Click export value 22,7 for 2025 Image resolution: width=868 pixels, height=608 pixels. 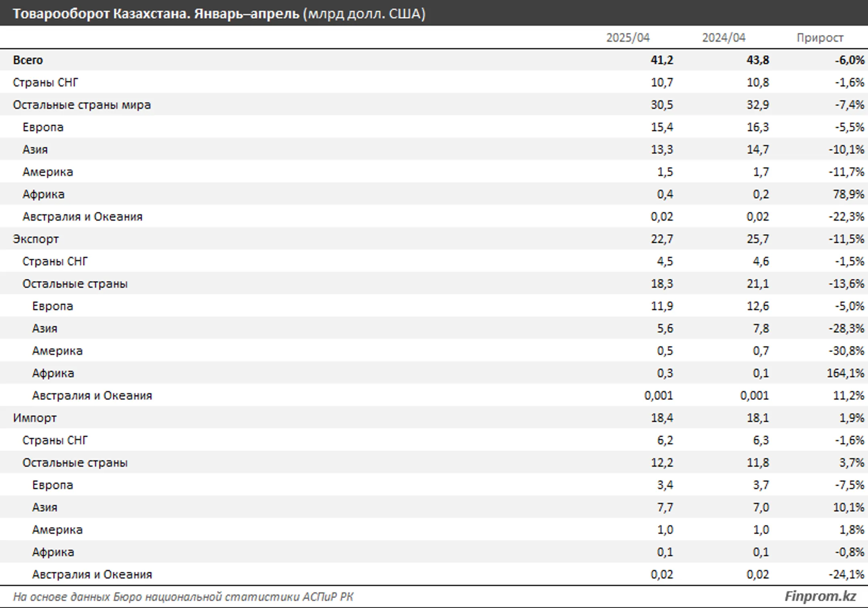pyautogui.click(x=661, y=239)
